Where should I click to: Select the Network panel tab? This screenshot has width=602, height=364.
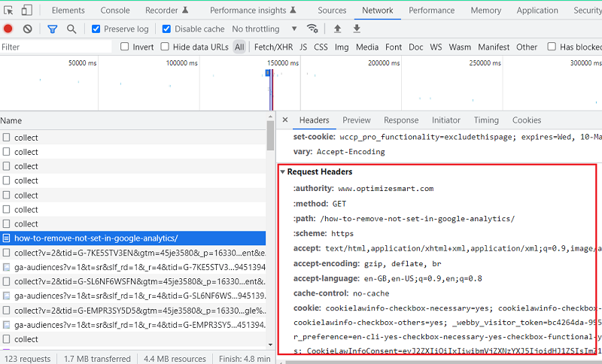[x=378, y=11]
